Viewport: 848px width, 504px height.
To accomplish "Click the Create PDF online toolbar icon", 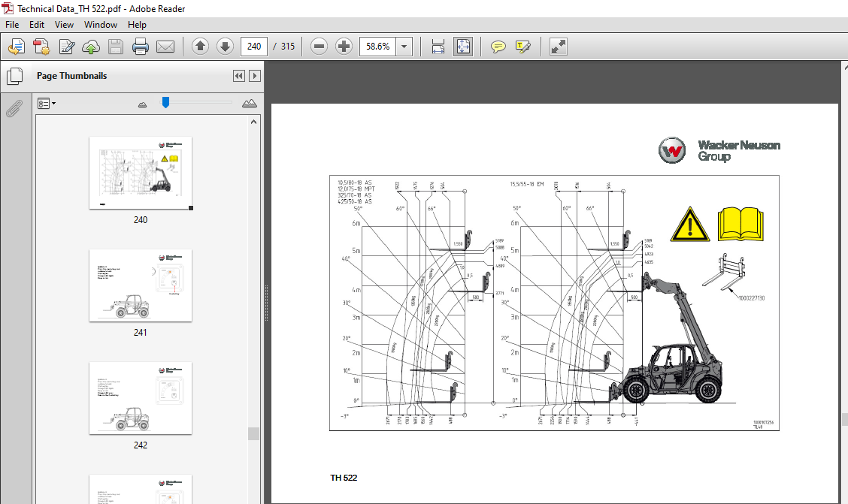I will pyautogui.click(x=17, y=47).
